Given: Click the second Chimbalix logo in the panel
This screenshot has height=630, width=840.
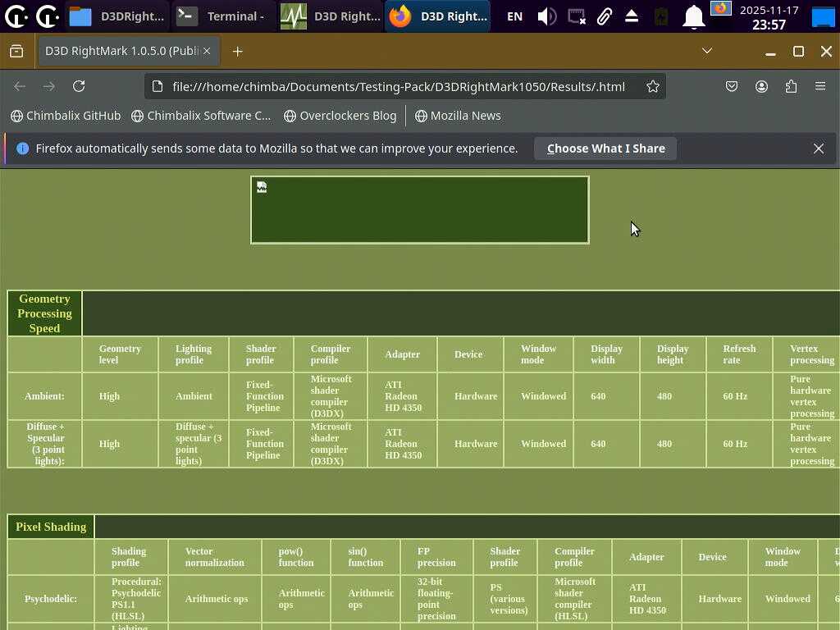Looking at the screenshot, I should (x=48, y=16).
